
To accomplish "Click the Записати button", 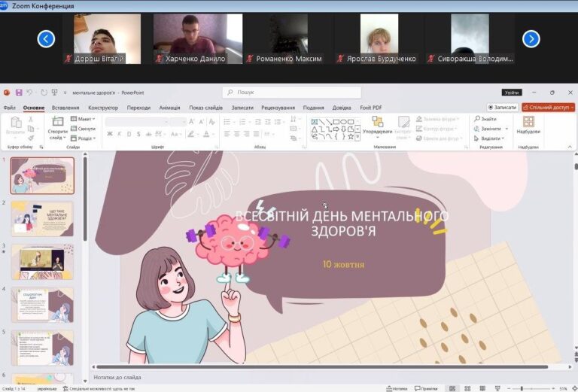I will (x=502, y=108).
